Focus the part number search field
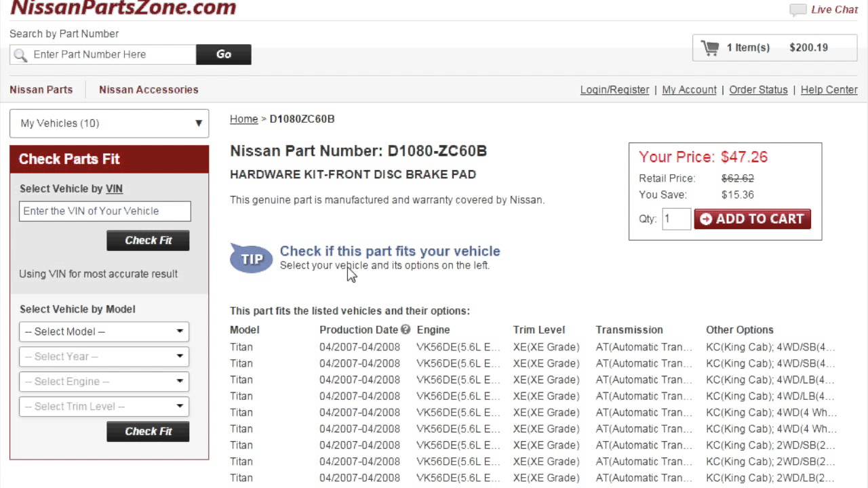 [x=103, y=55]
